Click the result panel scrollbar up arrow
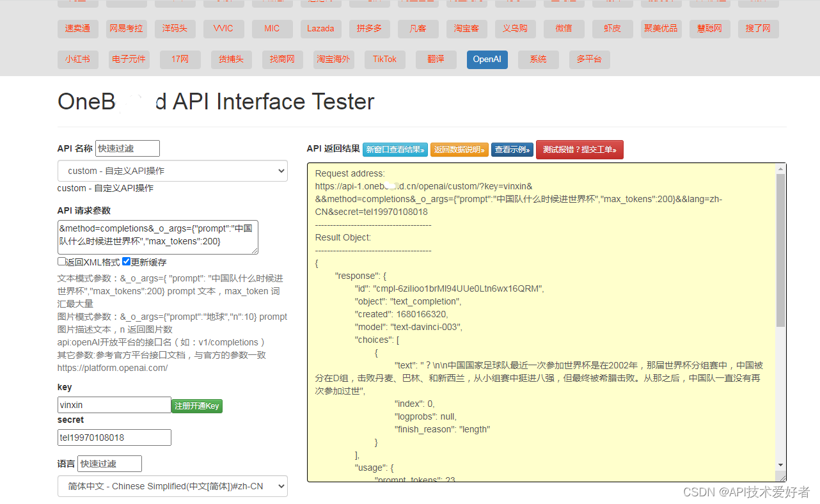The width and height of the screenshot is (820, 504). tap(780, 169)
